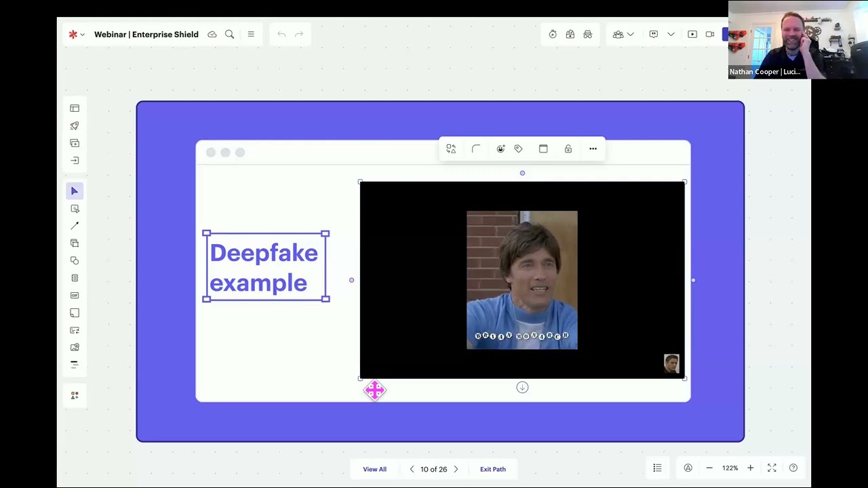Open the Lucid logo main menu

point(76,35)
